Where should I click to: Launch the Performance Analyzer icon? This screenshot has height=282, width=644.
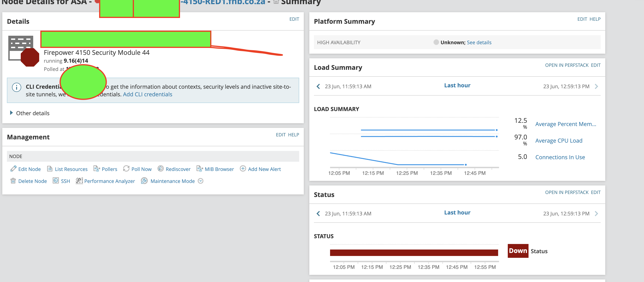click(79, 181)
